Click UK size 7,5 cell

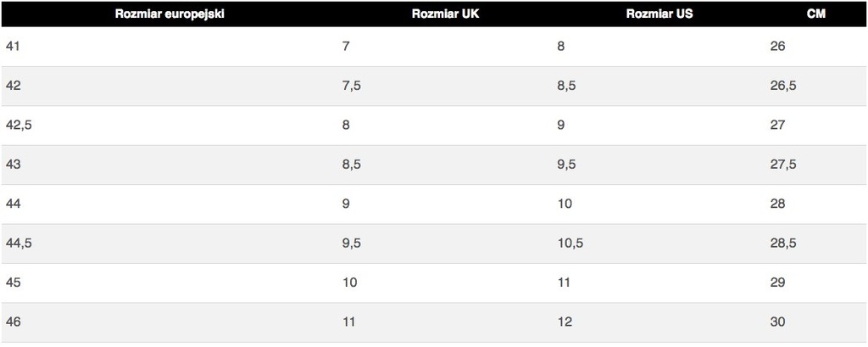coord(352,86)
